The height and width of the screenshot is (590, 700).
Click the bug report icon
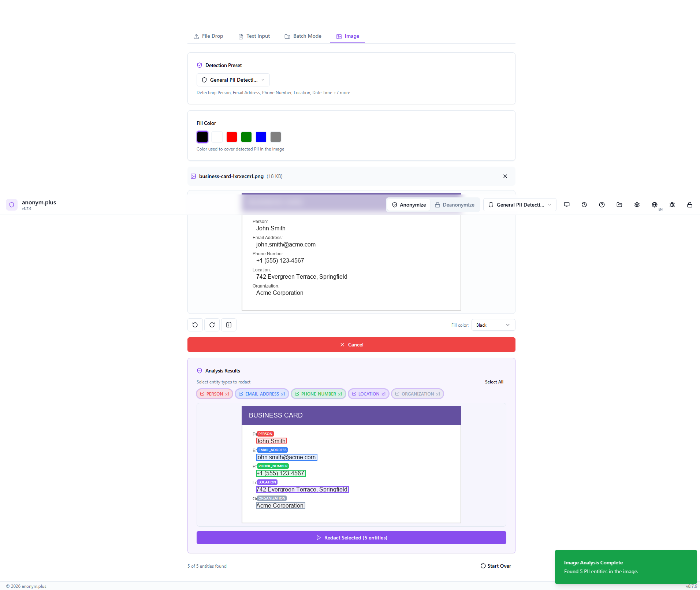click(672, 205)
